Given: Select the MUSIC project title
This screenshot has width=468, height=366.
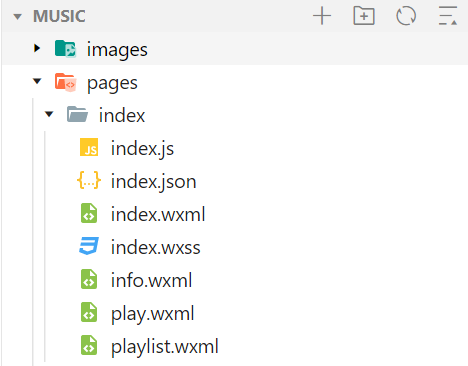Looking at the screenshot, I should pyautogui.click(x=59, y=16).
